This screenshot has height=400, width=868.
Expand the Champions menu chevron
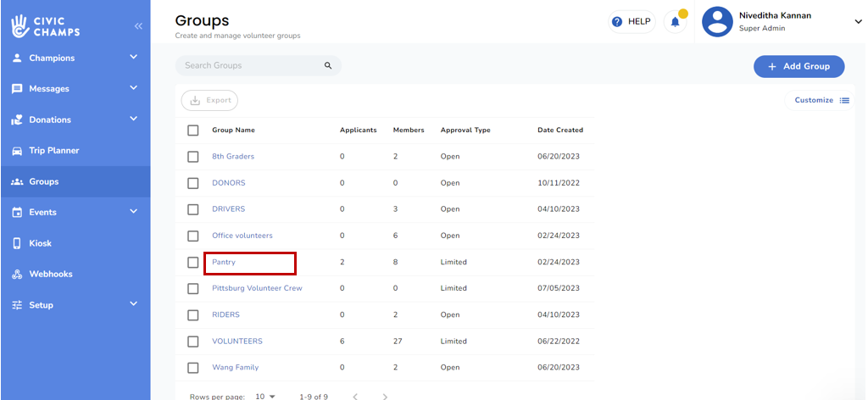pyautogui.click(x=133, y=58)
